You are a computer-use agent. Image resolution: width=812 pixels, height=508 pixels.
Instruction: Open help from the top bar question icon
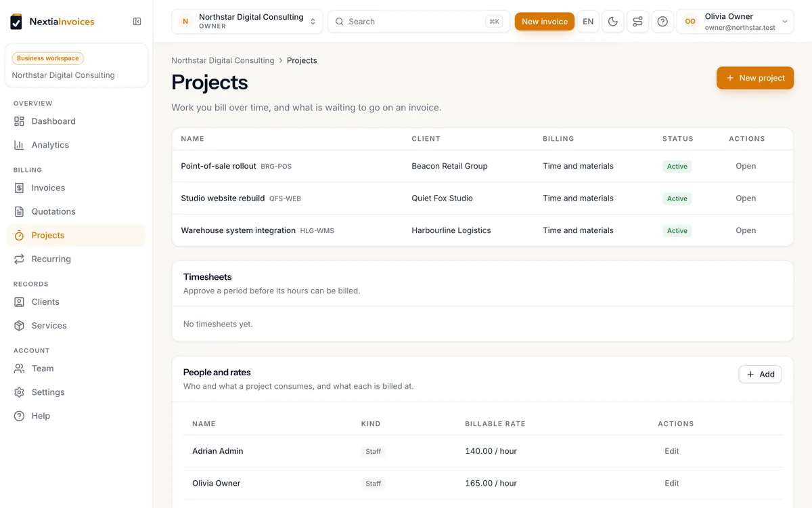click(662, 22)
